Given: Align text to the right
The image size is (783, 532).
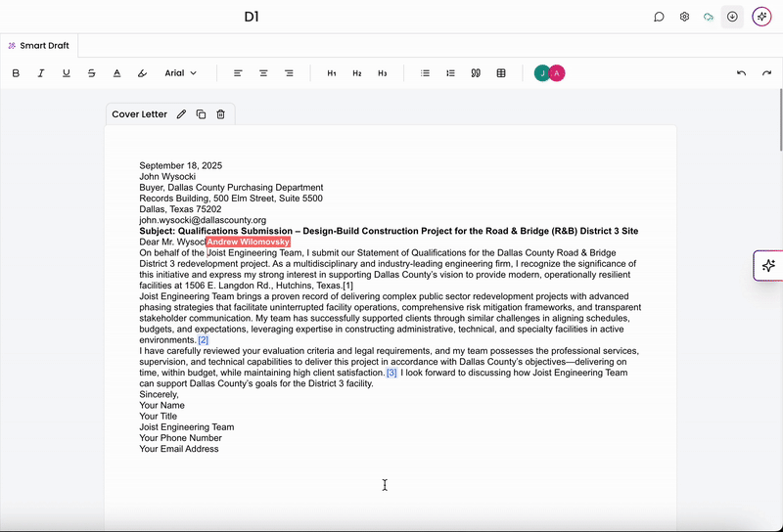Looking at the screenshot, I should [289, 73].
